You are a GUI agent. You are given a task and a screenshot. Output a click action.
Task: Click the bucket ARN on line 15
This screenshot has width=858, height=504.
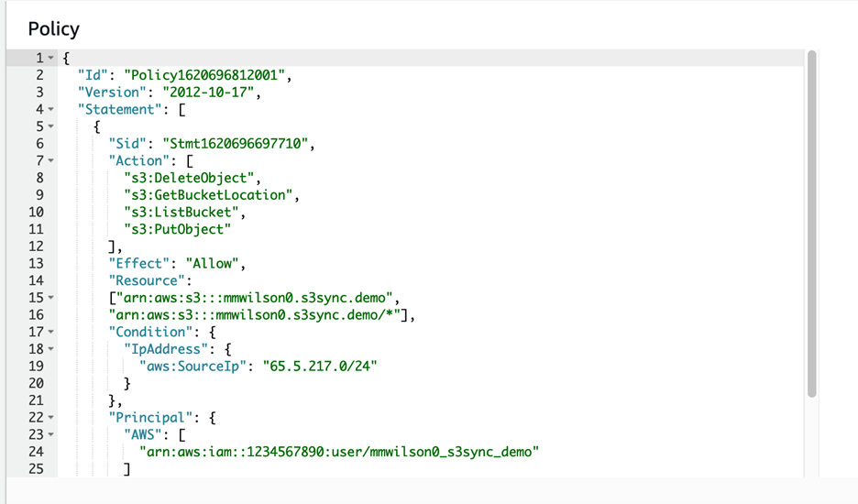pyautogui.click(x=255, y=298)
